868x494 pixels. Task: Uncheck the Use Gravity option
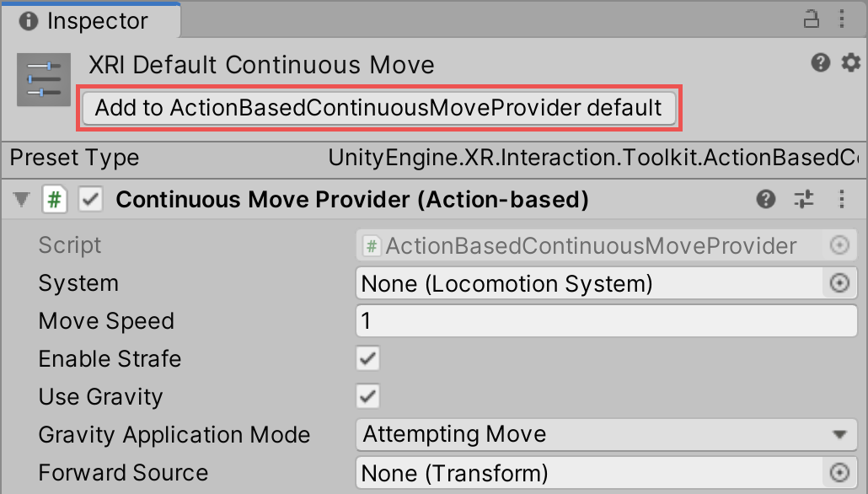pos(367,396)
